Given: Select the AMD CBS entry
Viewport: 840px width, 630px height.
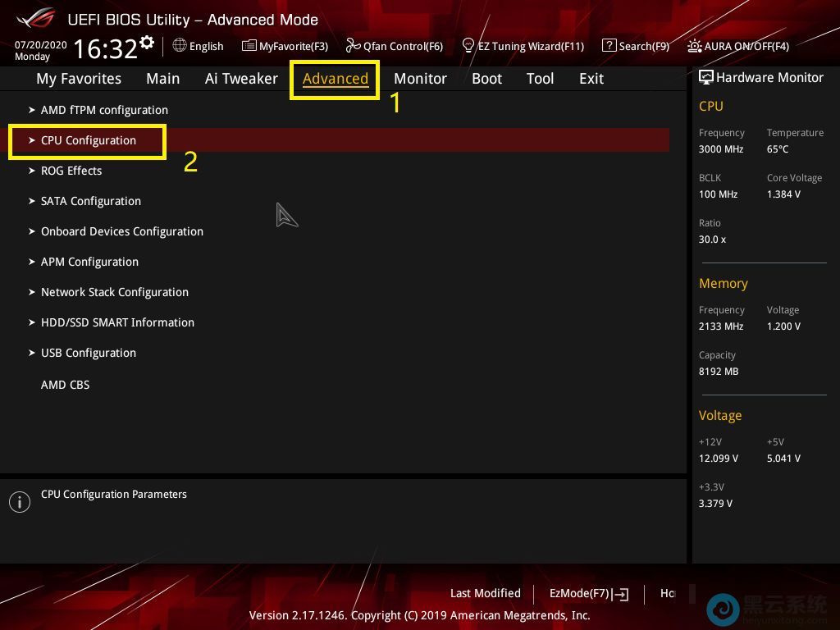Looking at the screenshot, I should click(65, 384).
